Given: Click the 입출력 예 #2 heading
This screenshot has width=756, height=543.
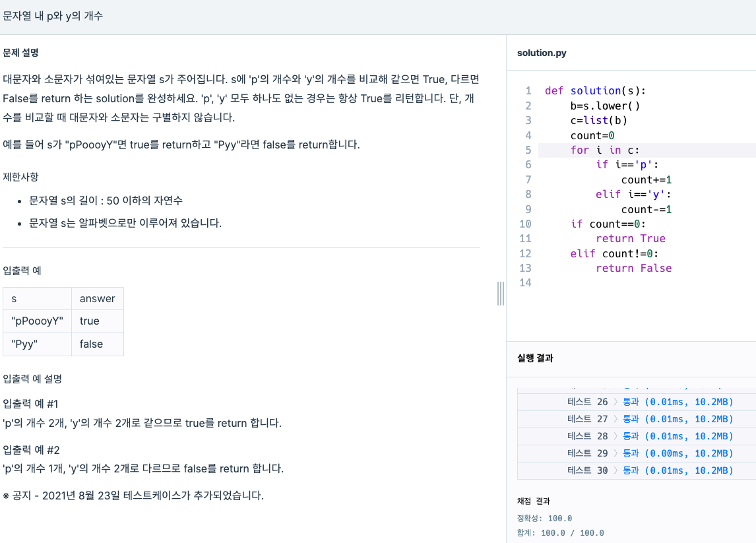Looking at the screenshot, I should [x=32, y=450].
